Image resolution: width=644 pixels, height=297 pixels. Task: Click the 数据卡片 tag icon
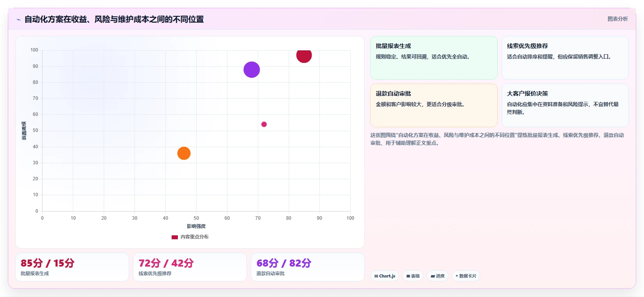pos(457,276)
